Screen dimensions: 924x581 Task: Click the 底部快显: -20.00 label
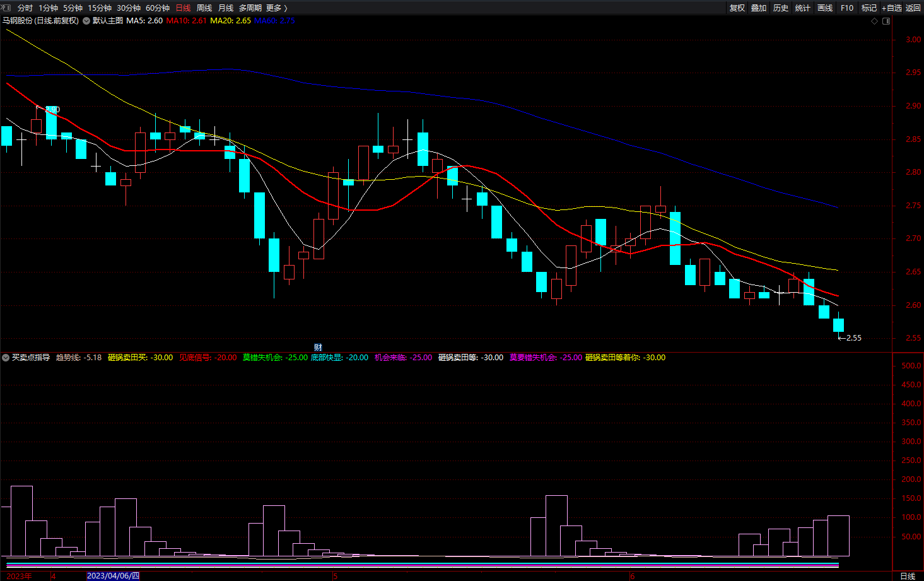point(339,358)
